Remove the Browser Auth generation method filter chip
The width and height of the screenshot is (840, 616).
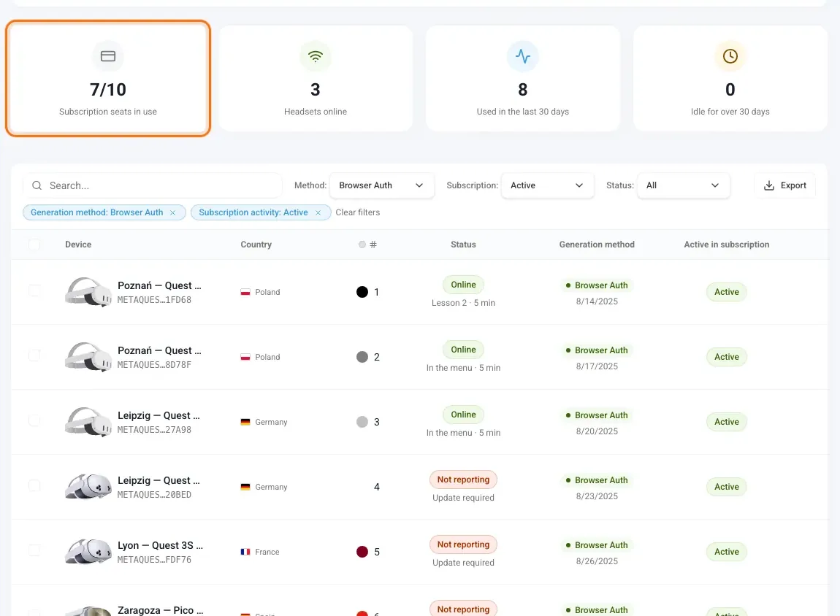[172, 212]
